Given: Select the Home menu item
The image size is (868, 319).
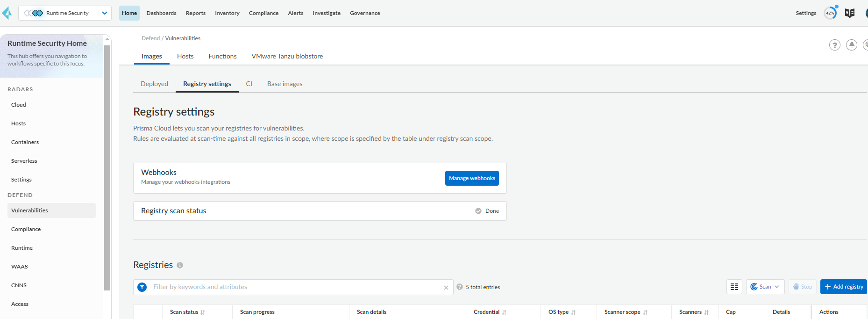Looking at the screenshot, I should pos(129,13).
